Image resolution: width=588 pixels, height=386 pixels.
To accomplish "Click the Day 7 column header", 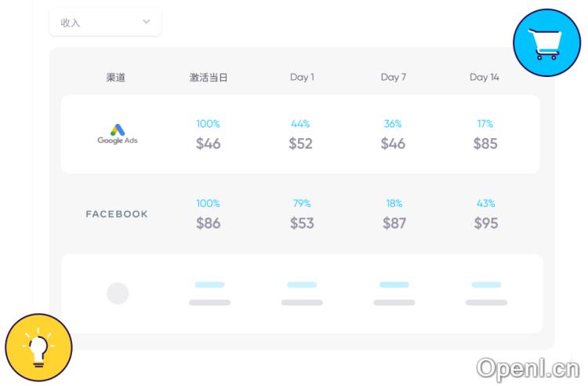I will [x=394, y=78].
